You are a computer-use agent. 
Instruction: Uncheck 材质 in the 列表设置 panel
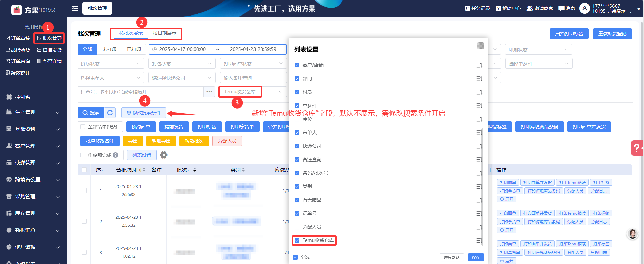[x=297, y=92]
